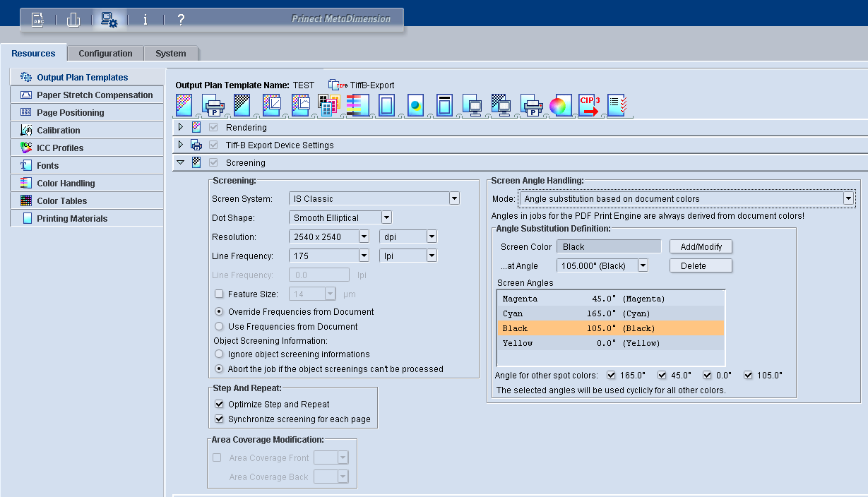This screenshot has width=868, height=497.
Task: Select Abort the job if screenings can't be processed
Action: (x=219, y=369)
